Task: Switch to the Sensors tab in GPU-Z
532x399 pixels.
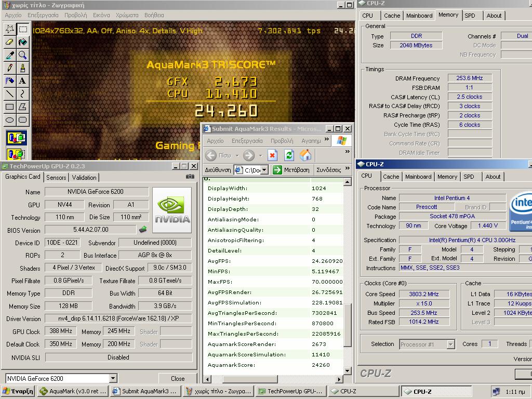Action: (x=56, y=178)
